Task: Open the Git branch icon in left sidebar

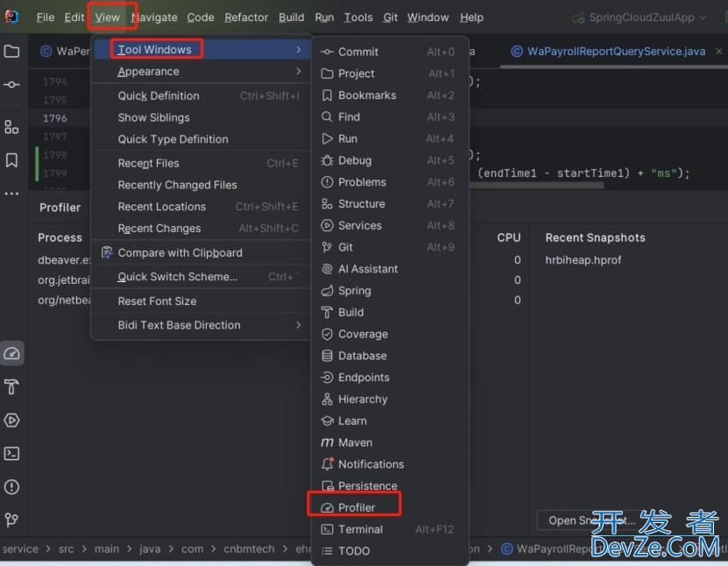Action: (x=11, y=520)
